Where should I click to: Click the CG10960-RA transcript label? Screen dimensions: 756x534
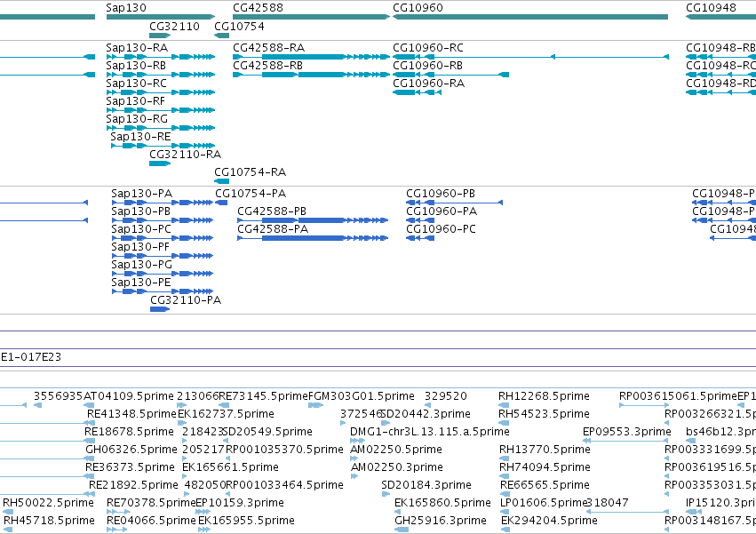[428, 84]
